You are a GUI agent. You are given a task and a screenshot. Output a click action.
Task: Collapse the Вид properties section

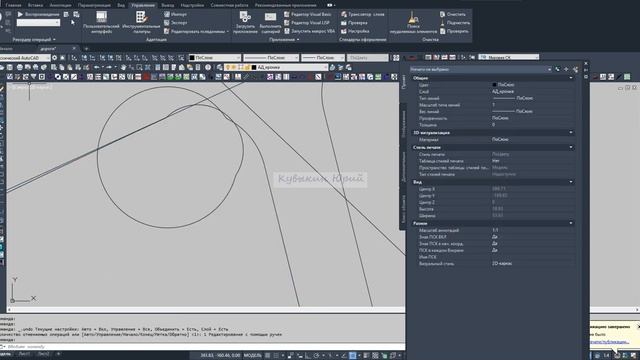tap(571, 182)
